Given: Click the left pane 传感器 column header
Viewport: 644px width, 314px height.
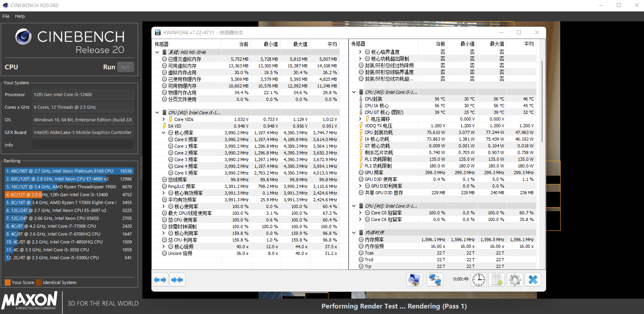Looking at the screenshot, I should pyautogui.click(x=186, y=44).
